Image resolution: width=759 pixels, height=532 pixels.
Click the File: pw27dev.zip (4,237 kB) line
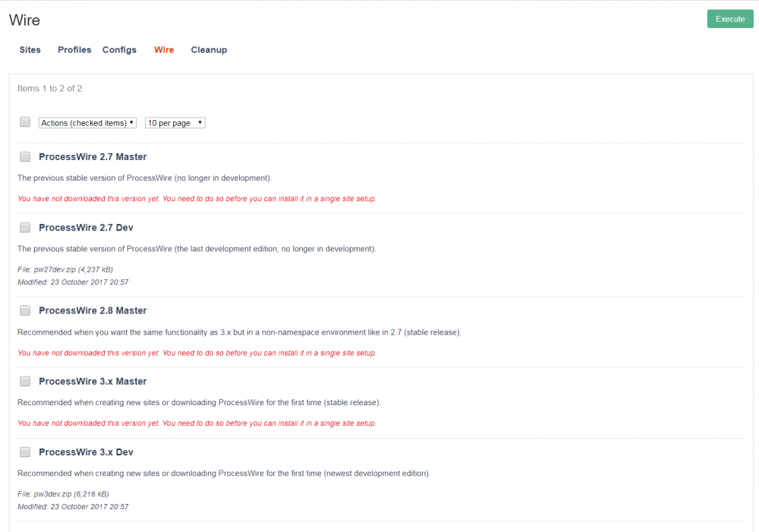click(x=65, y=269)
